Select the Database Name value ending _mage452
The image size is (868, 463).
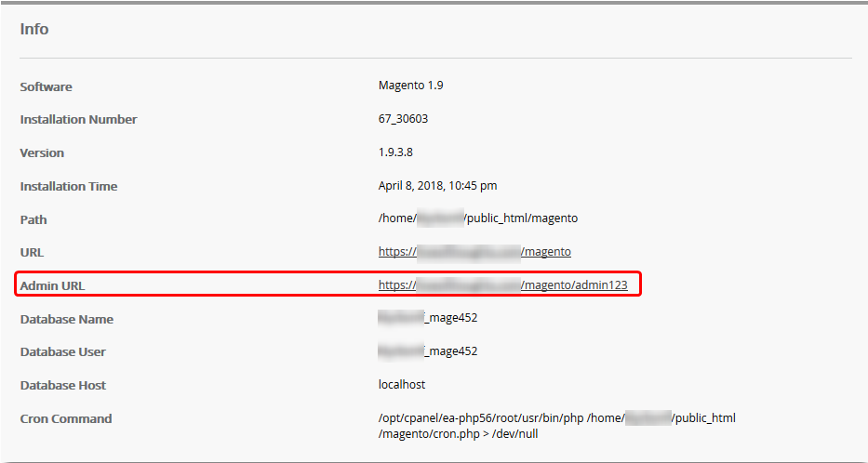427,318
